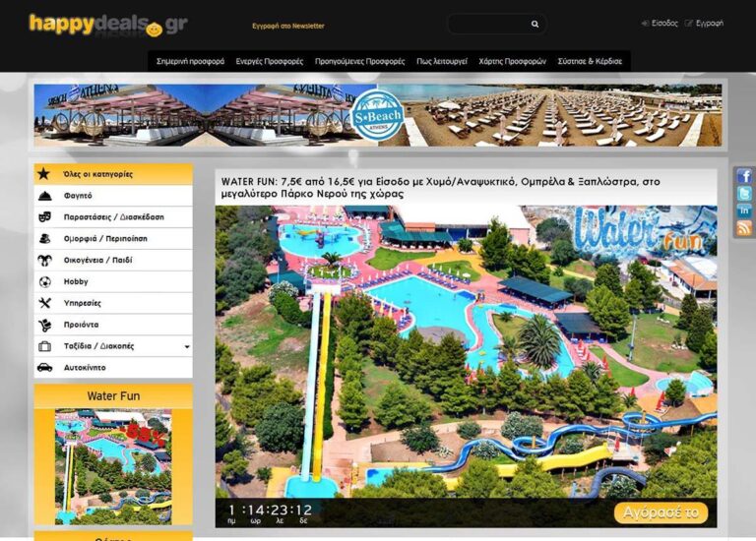756x541 pixels.
Task: Open the Water Fun sidebar thumbnail
Action: [x=113, y=464]
